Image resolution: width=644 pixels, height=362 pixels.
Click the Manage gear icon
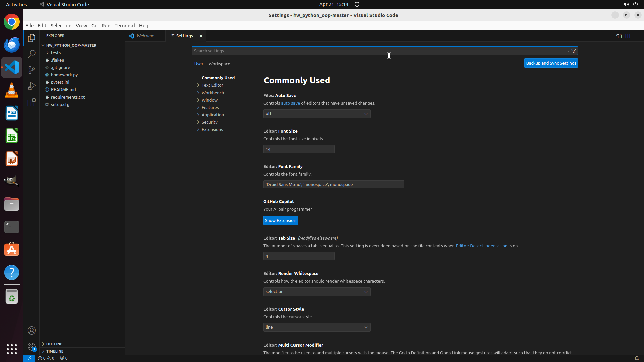32,346
